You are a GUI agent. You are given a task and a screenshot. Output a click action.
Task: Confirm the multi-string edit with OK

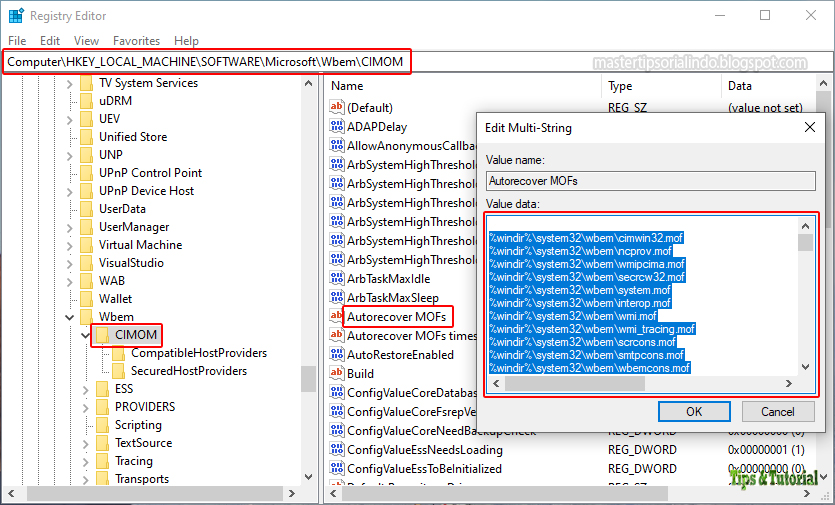point(694,411)
